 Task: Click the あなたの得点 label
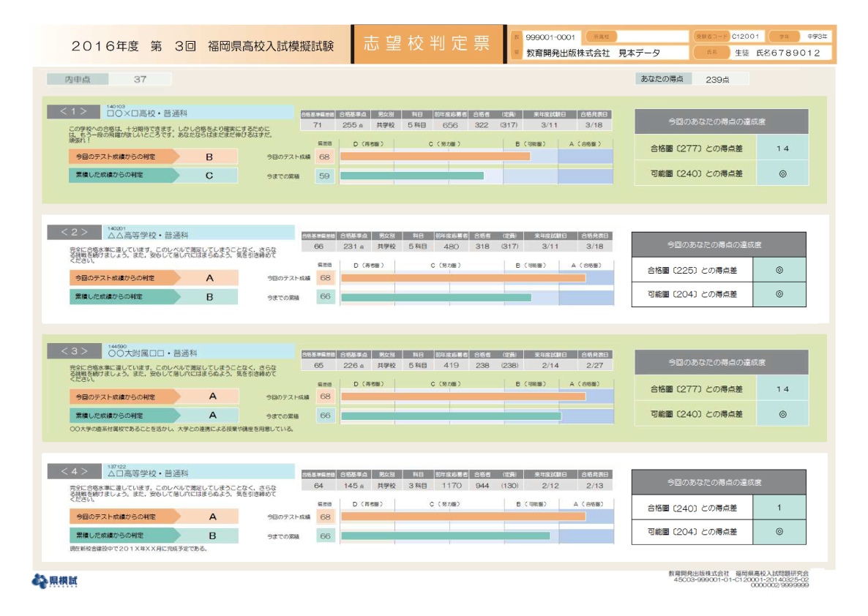click(x=662, y=79)
